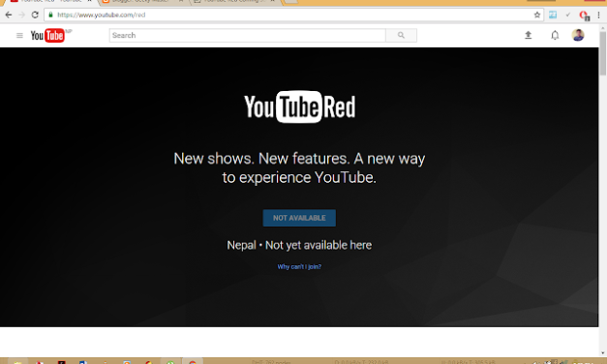Click the page scrollbar down arrow

[x=603, y=352]
